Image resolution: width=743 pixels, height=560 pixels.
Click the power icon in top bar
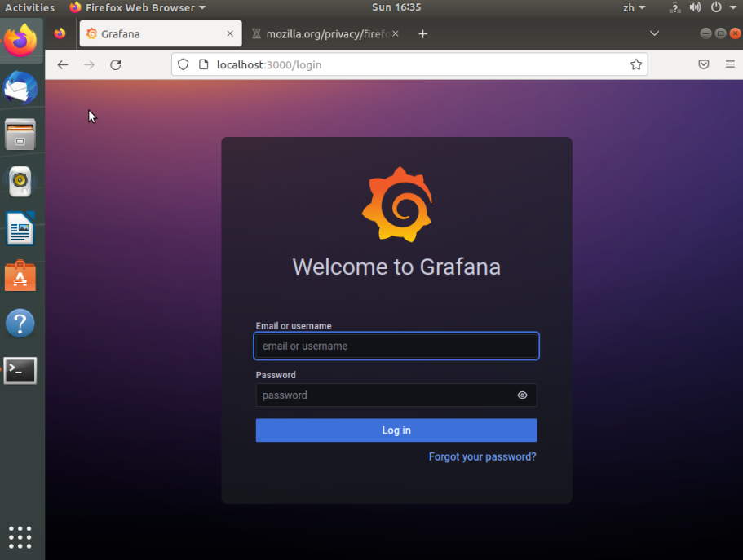click(716, 7)
